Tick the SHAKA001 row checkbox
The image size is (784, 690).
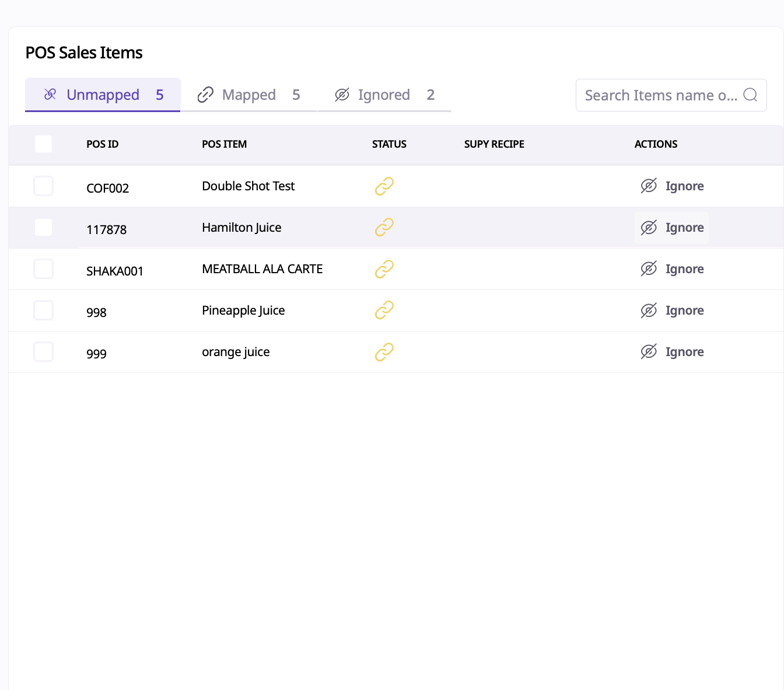point(44,269)
